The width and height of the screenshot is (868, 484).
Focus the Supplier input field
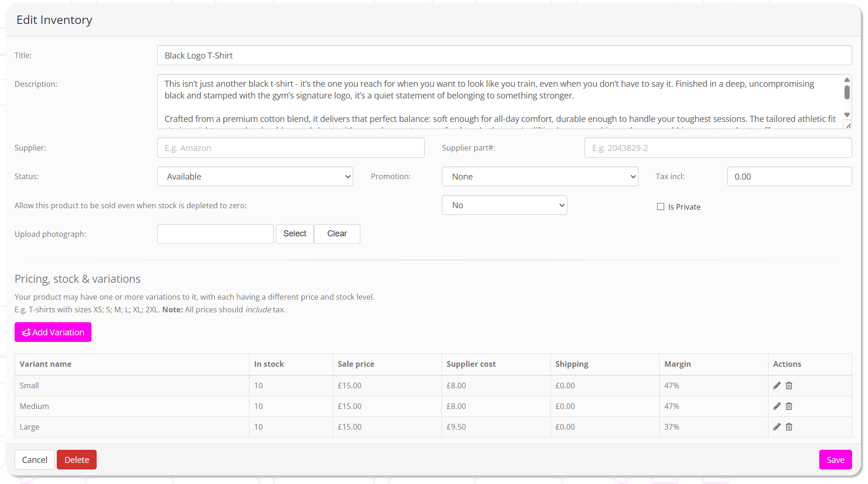[290, 148]
